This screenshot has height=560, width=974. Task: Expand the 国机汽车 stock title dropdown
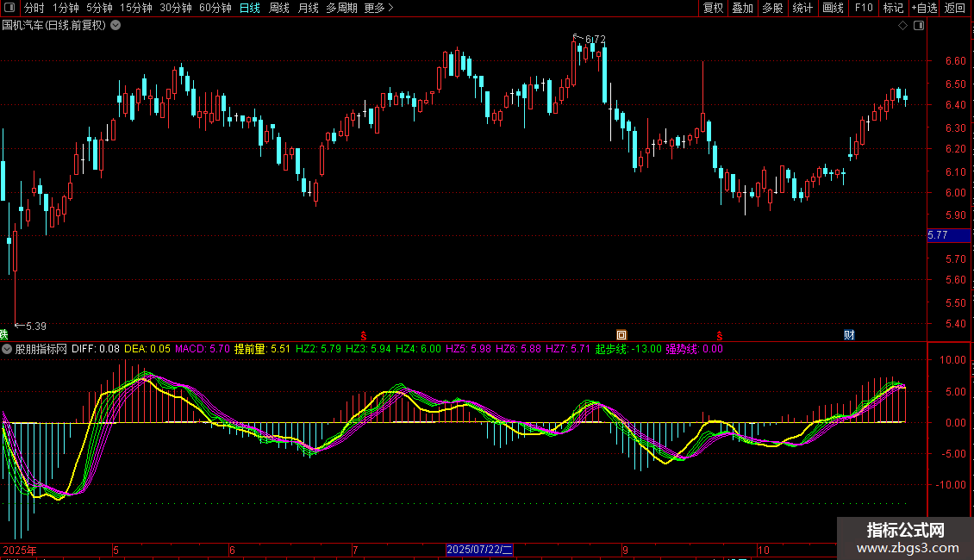[x=116, y=26]
